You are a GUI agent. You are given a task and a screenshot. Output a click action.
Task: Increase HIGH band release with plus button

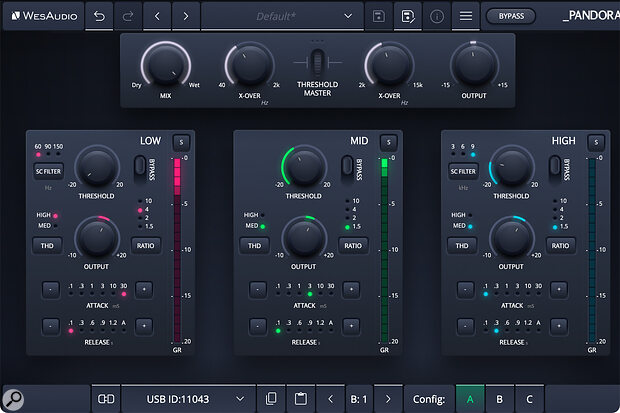click(559, 326)
